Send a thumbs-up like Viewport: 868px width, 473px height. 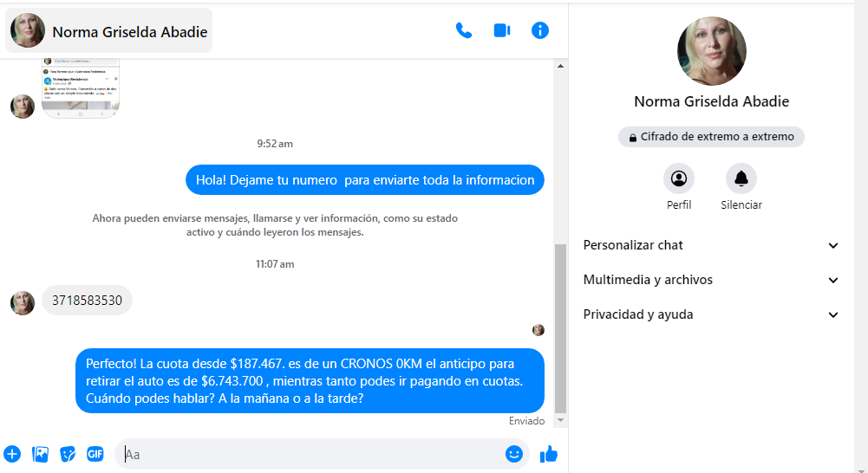(549, 453)
